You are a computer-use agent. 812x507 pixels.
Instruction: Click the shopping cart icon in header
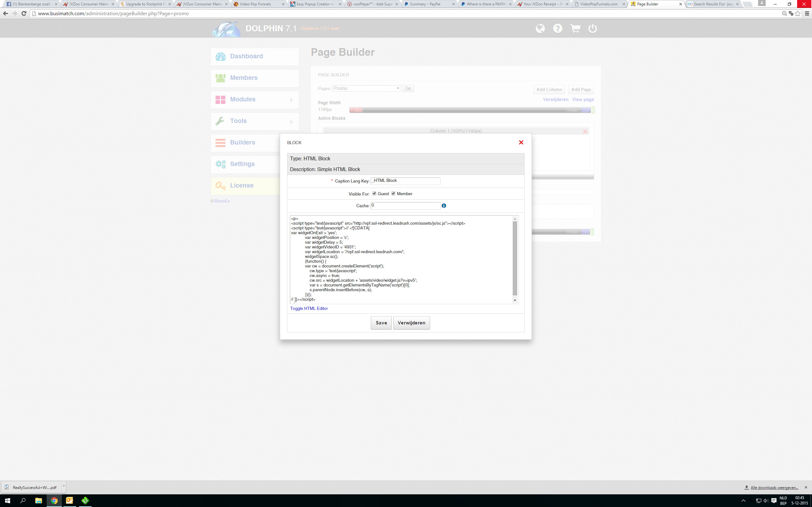[575, 29]
